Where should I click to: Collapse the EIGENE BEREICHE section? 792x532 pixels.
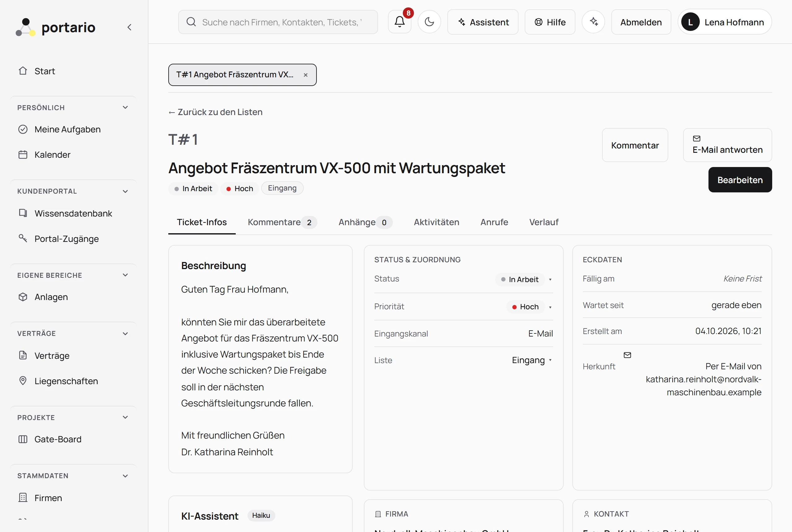click(x=74, y=275)
